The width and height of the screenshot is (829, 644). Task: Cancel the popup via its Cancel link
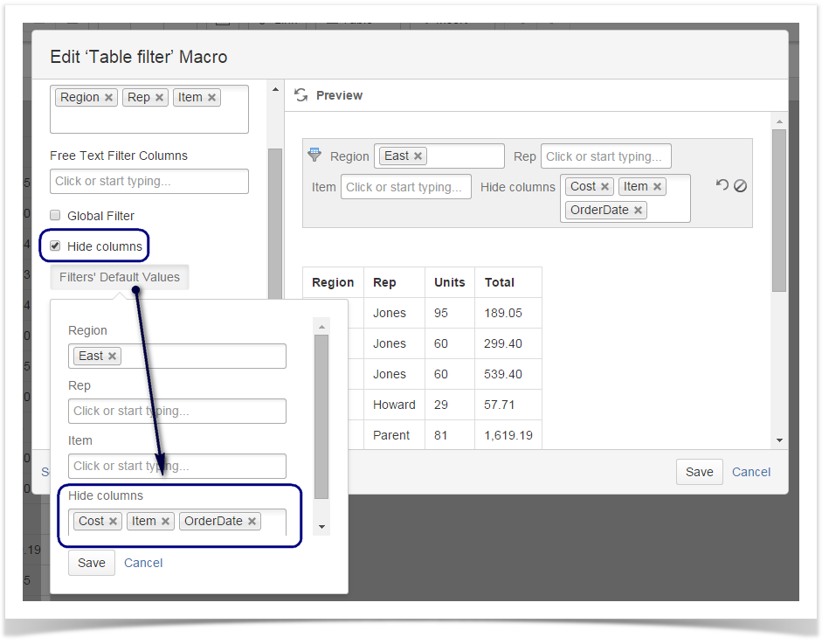click(x=142, y=563)
